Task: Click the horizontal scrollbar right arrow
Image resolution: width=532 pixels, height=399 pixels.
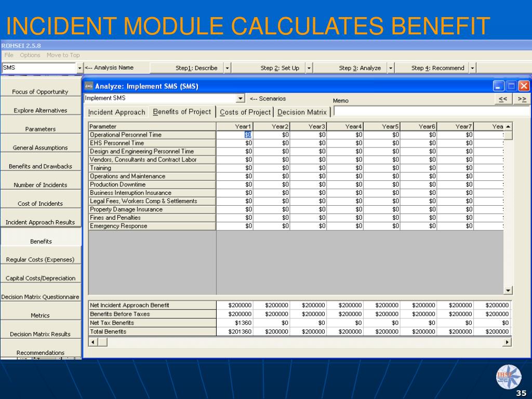Action: pyautogui.click(x=507, y=342)
